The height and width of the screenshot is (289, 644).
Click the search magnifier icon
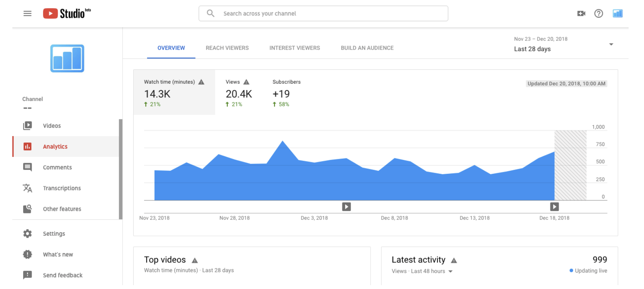(x=210, y=13)
